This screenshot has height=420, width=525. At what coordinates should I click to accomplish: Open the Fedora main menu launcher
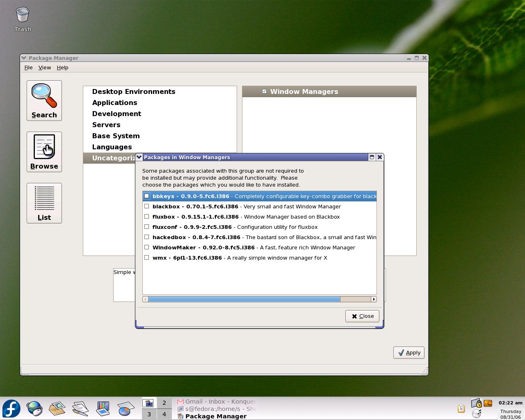pyautogui.click(x=11, y=409)
